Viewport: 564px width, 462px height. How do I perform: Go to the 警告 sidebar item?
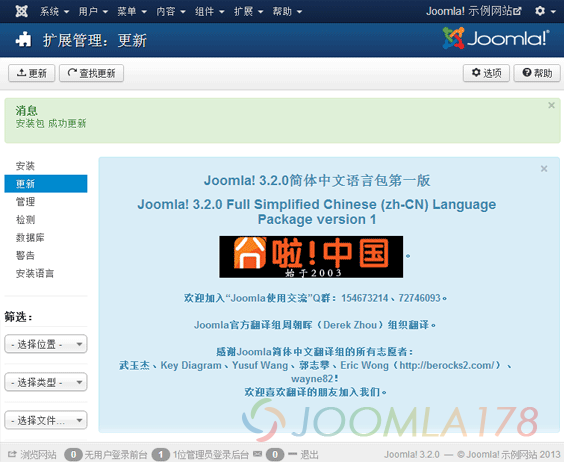25,255
